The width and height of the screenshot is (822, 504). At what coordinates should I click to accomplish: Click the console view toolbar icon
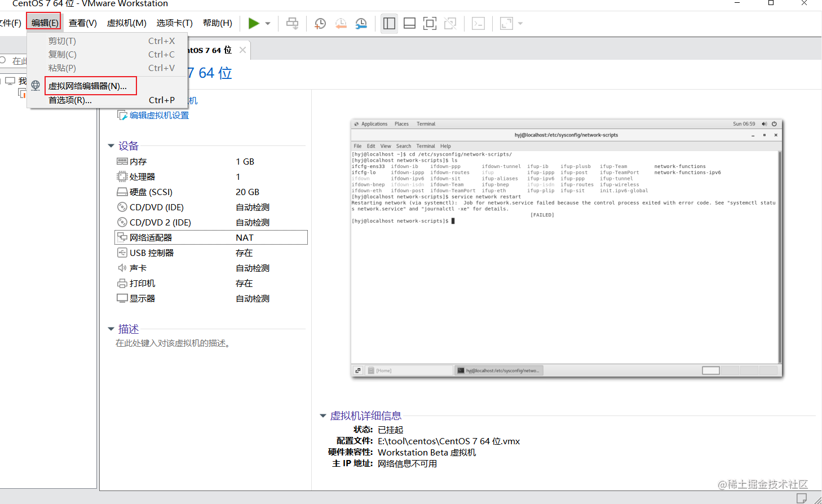click(x=478, y=23)
